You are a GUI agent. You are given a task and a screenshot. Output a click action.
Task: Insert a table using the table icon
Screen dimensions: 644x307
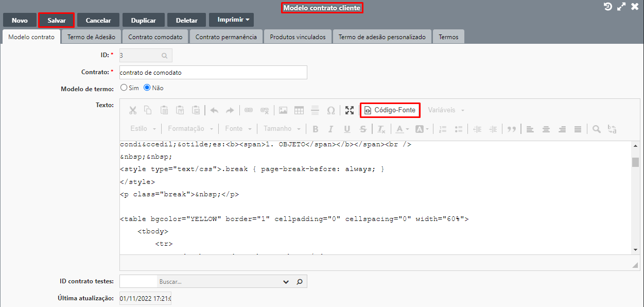(x=299, y=110)
